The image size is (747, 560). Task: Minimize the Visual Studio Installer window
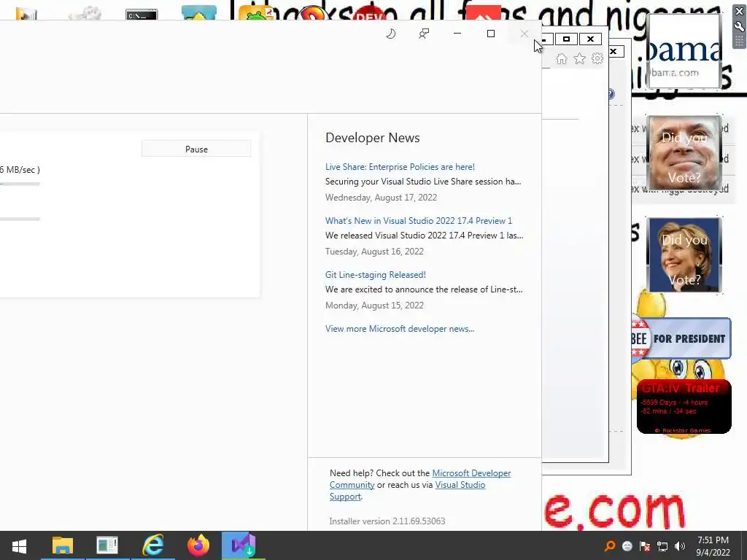click(x=457, y=34)
